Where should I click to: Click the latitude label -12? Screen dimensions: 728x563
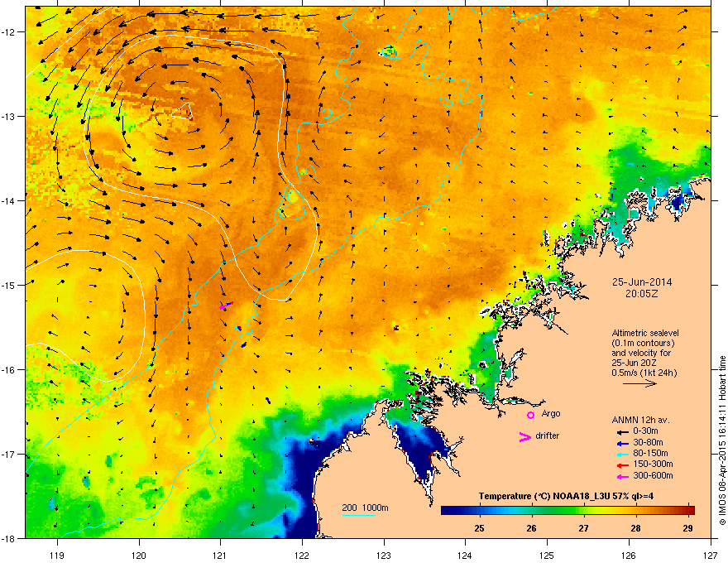(8, 32)
